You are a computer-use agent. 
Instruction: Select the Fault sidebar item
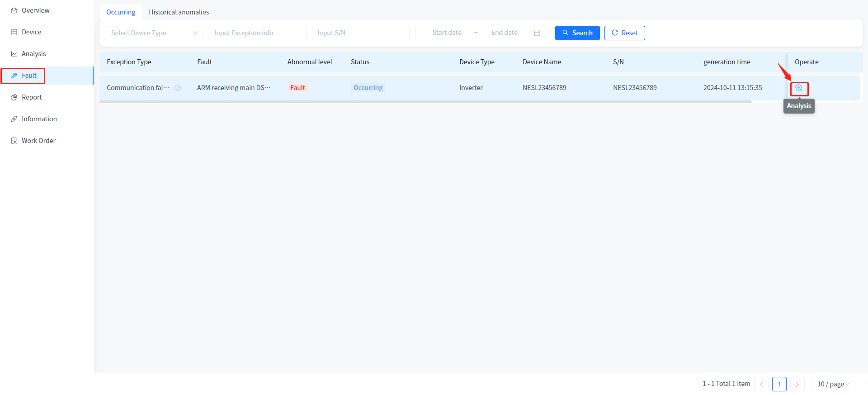pyautogui.click(x=29, y=76)
